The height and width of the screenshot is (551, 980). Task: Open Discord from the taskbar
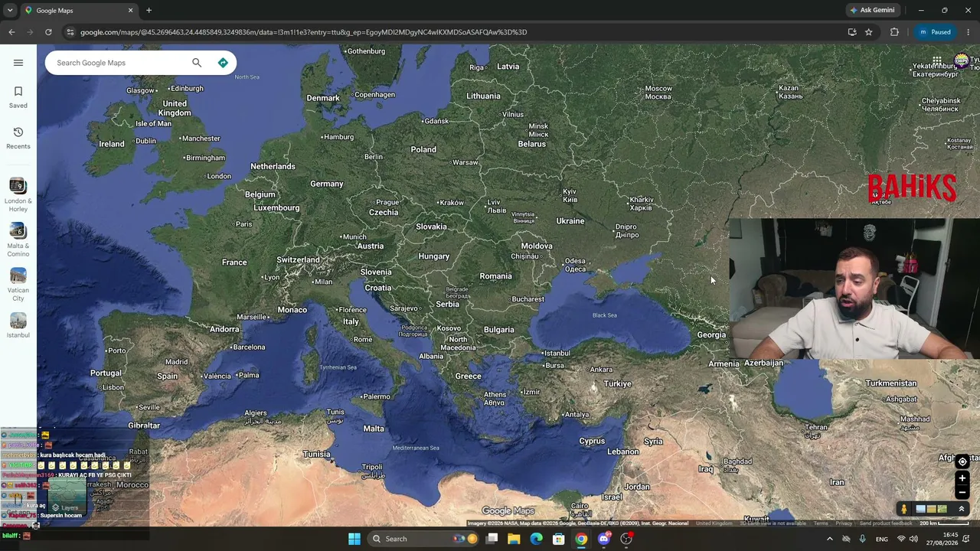click(x=604, y=539)
